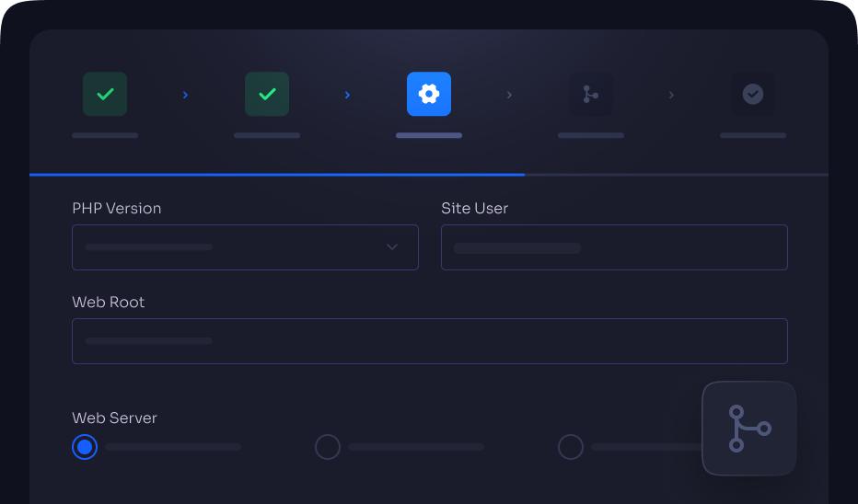Click the label bar under gear step
Screen dimensions: 858x504
click(x=429, y=135)
